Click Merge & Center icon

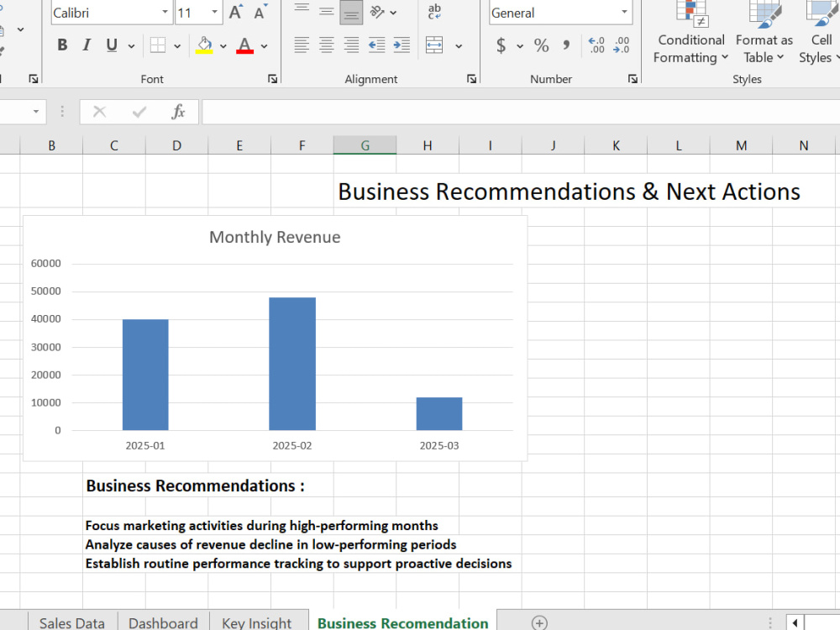pos(434,45)
